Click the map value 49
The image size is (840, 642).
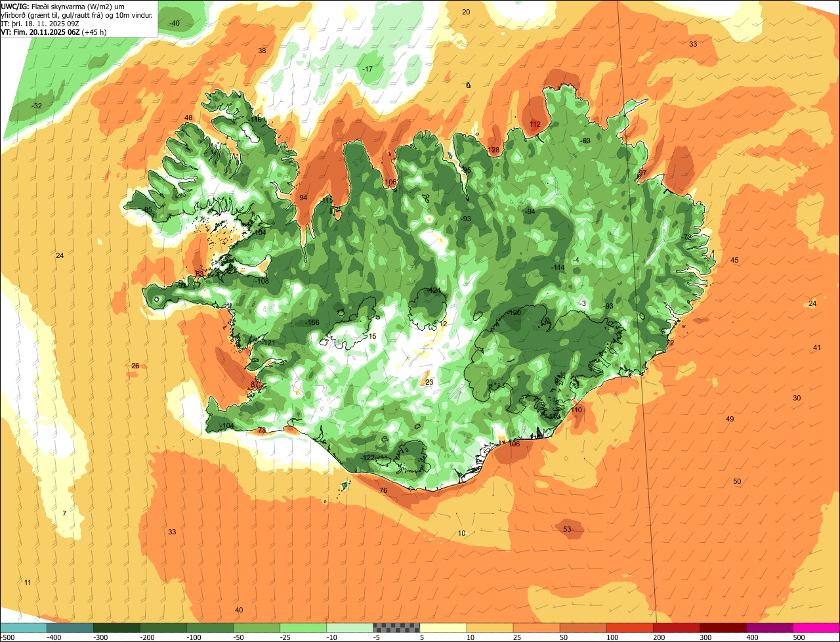point(730,419)
